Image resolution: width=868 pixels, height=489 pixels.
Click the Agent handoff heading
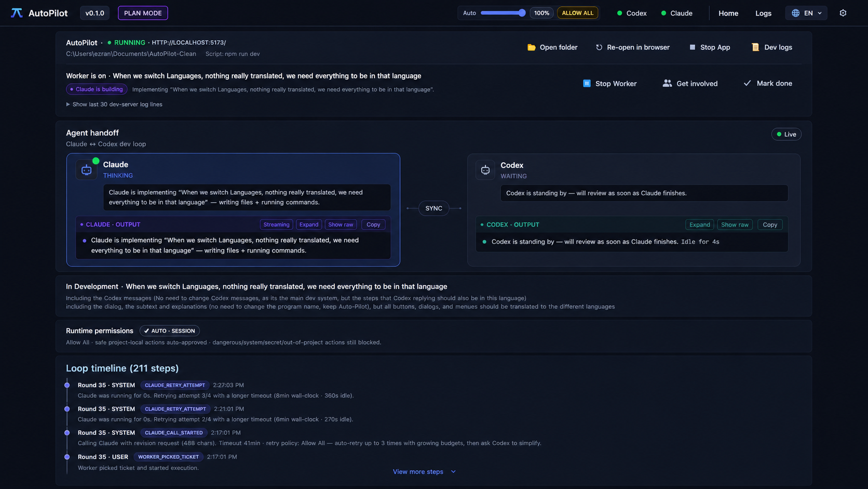pos(92,133)
